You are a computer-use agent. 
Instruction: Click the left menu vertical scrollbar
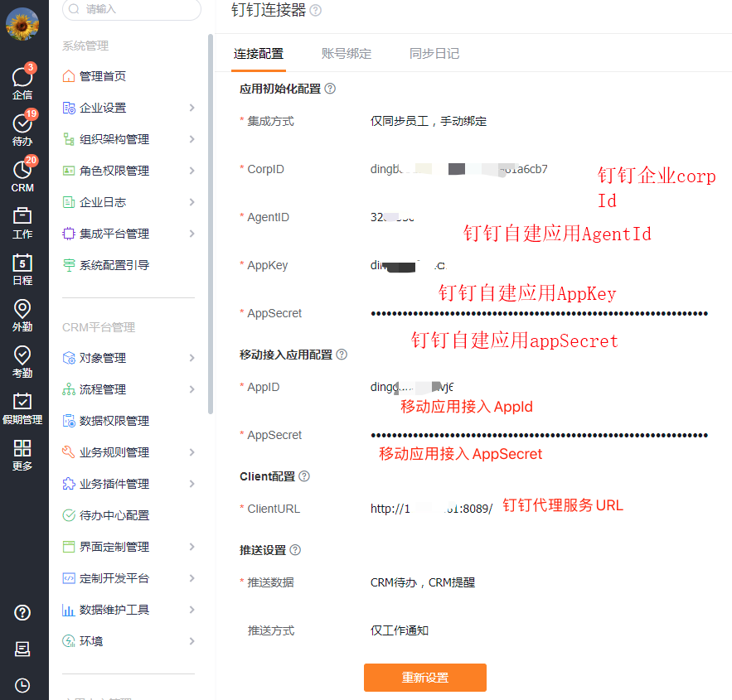[211, 224]
